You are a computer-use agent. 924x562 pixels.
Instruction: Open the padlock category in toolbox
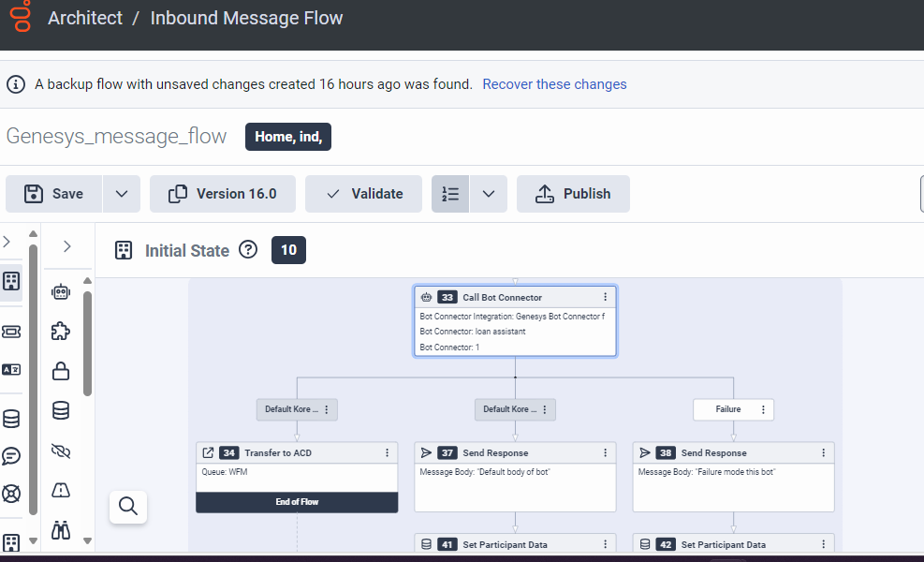click(x=61, y=371)
